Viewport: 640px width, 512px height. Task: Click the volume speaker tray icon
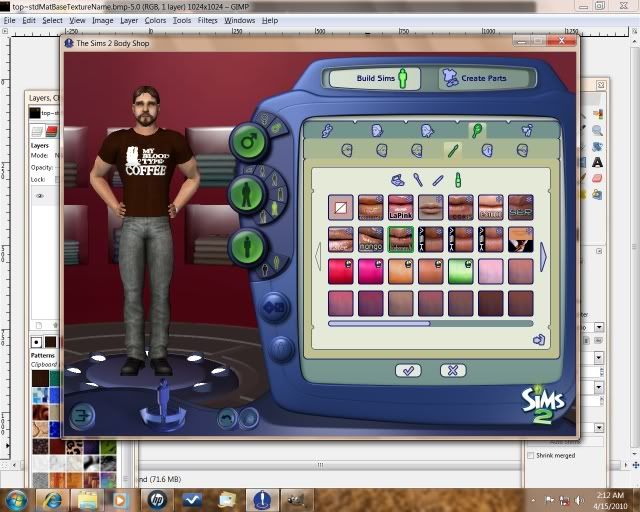click(579, 500)
